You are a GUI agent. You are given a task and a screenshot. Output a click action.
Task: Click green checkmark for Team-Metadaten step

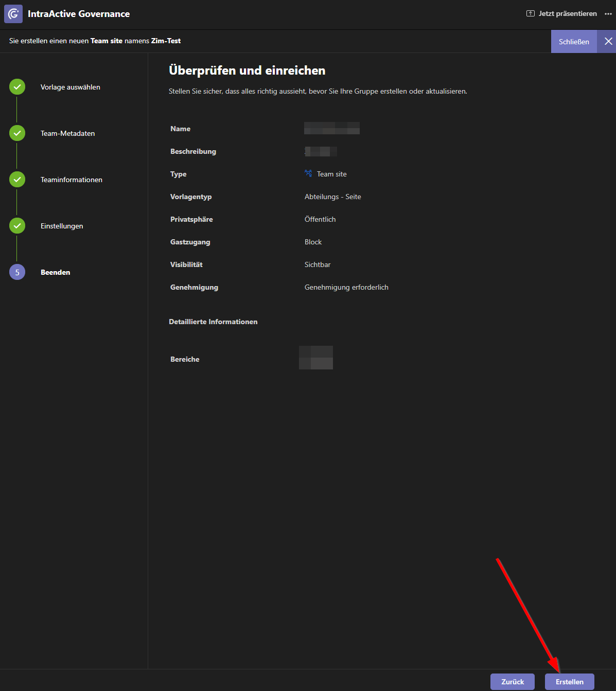coord(17,133)
